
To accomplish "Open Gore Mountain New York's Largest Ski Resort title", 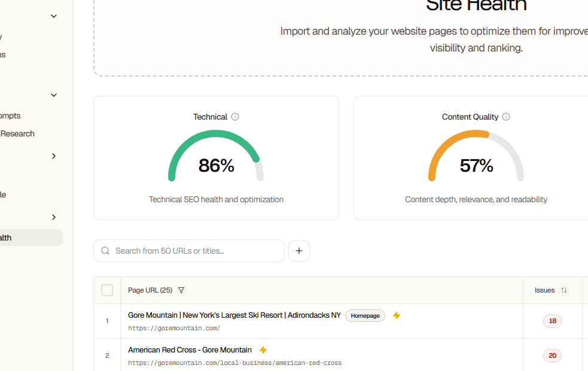I will pyautogui.click(x=234, y=315).
